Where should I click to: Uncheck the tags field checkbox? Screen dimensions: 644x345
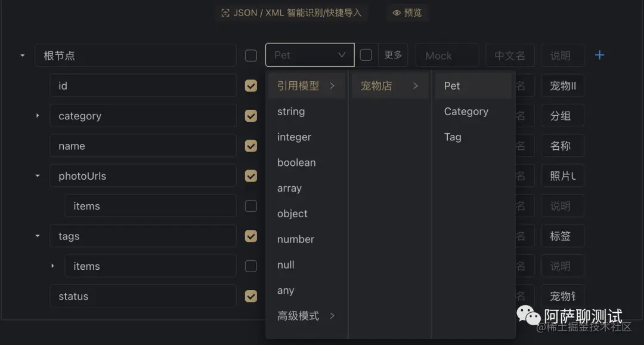point(250,236)
